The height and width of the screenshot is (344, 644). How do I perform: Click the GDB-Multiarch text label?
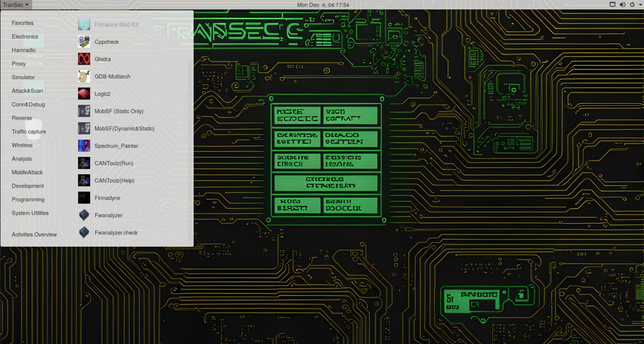pyautogui.click(x=112, y=77)
